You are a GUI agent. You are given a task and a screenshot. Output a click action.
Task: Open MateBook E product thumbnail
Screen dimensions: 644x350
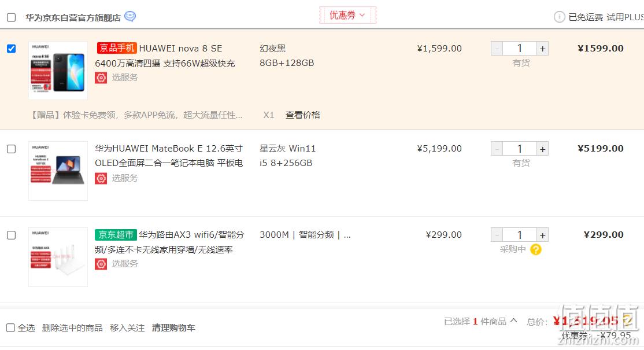tap(58, 171)
